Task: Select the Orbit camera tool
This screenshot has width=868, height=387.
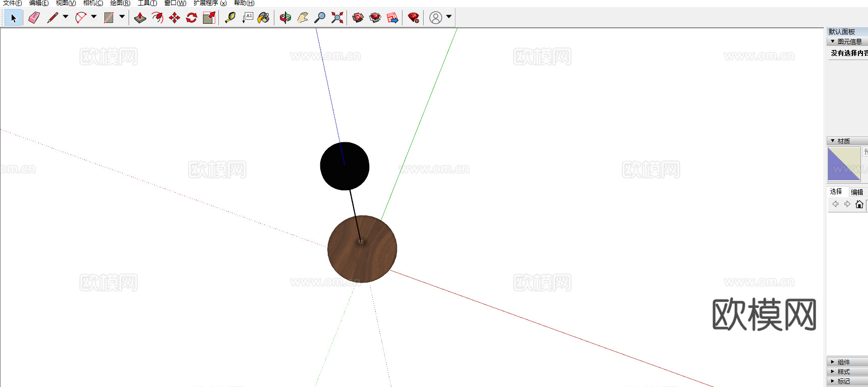Action: tap(285, 18)
